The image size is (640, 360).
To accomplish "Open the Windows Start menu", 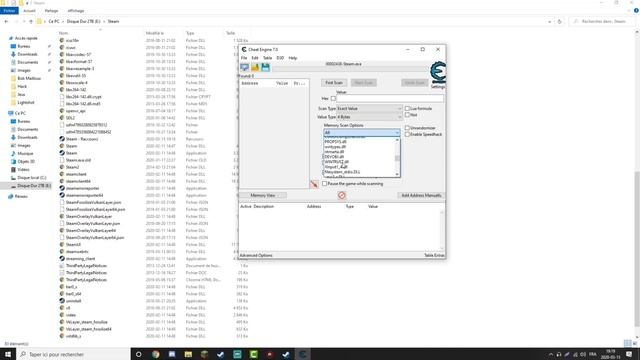I will 8,354.
